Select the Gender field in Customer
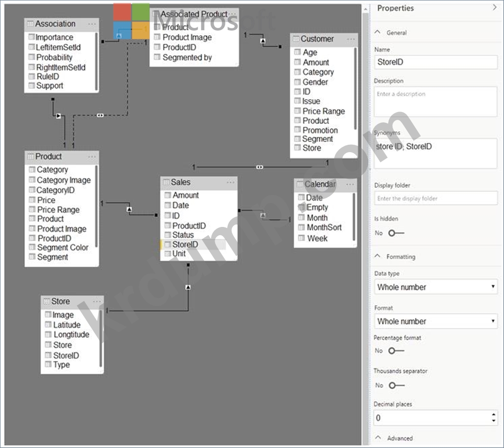The width and height of the screenshot is (504, 448). click(x=315, y=82)
